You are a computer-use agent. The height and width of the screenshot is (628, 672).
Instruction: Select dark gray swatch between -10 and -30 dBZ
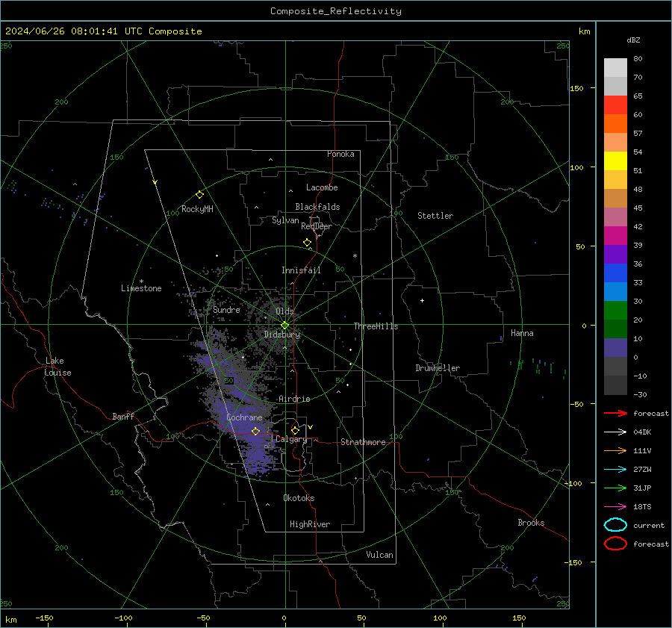point(615,385)
